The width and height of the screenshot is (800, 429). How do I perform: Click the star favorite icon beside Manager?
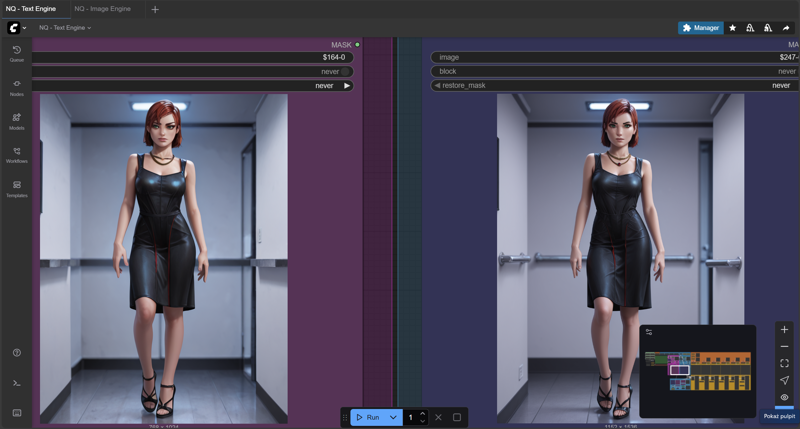click(732, 28)
